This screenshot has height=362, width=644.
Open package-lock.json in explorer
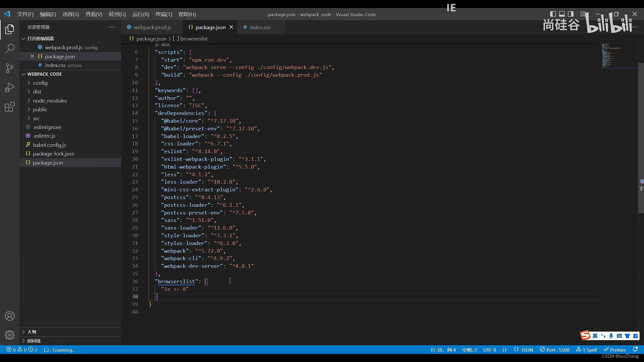(70, 154)
